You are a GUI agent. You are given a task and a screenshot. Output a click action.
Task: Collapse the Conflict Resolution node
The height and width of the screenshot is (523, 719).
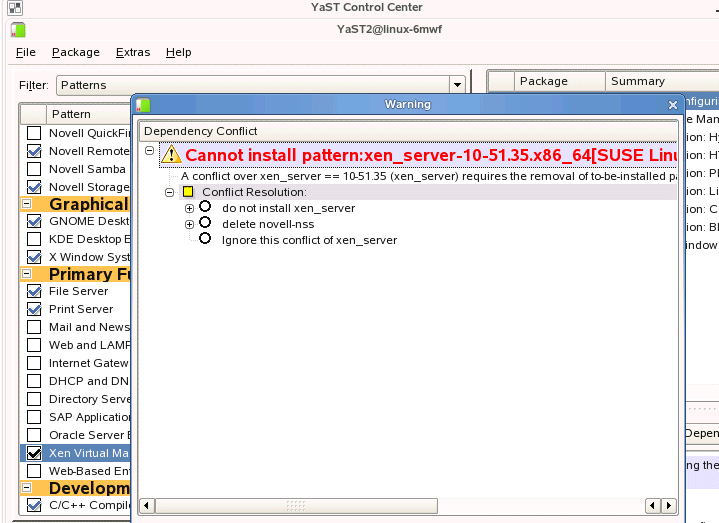pyautogui.click(x=169, y=193)
